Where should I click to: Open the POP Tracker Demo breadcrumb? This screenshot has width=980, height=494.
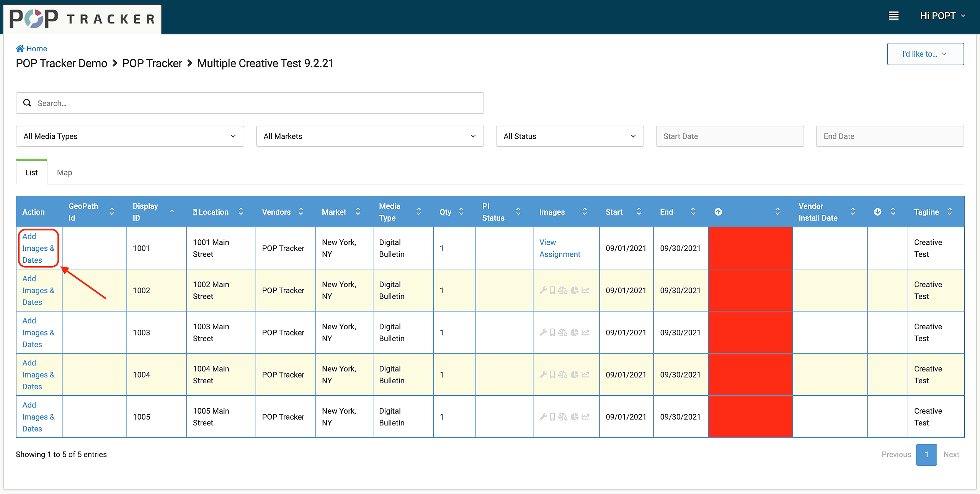[x=62, y=63]
